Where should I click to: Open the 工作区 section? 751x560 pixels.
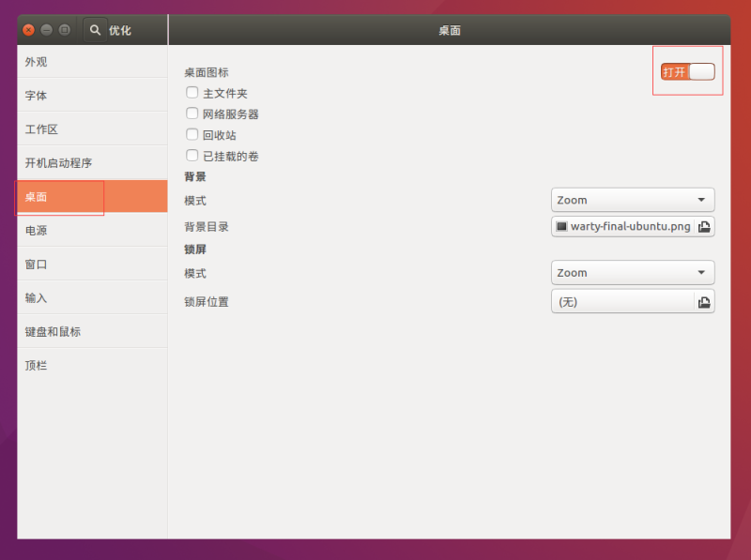pyautogui.click(x=92, y=129)
